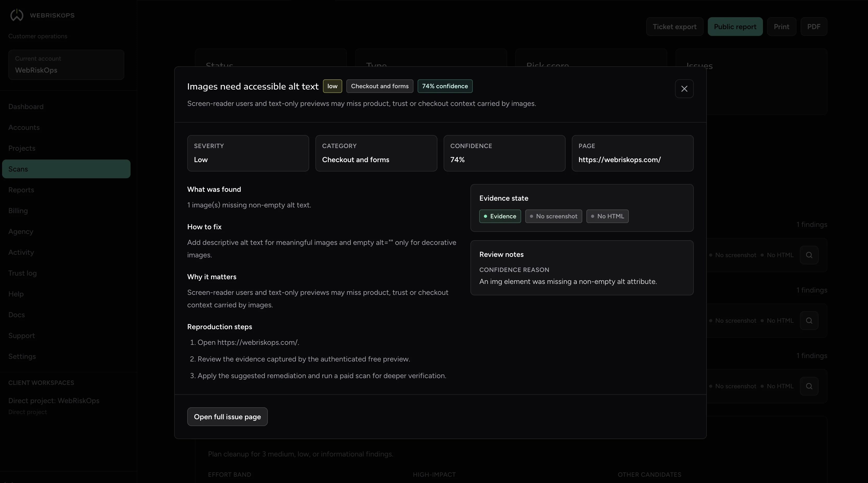Export the report as PDF
Screen dimensions: 868x483
pos(813,27)
